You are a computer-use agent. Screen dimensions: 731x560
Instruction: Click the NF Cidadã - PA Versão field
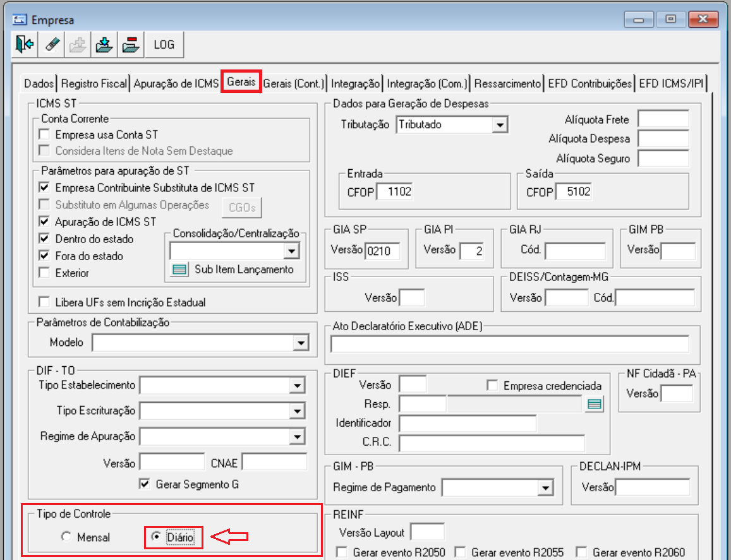[x=677, y=394]
